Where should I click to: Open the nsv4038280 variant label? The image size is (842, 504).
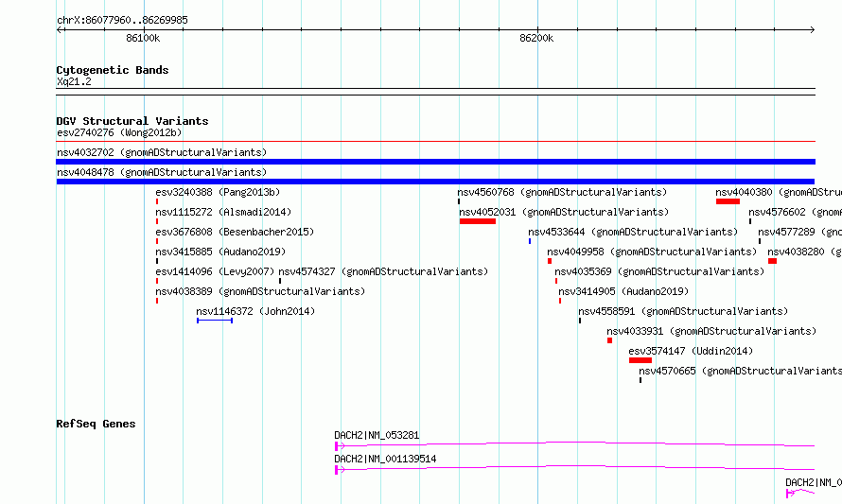click(x=804, y=252)
